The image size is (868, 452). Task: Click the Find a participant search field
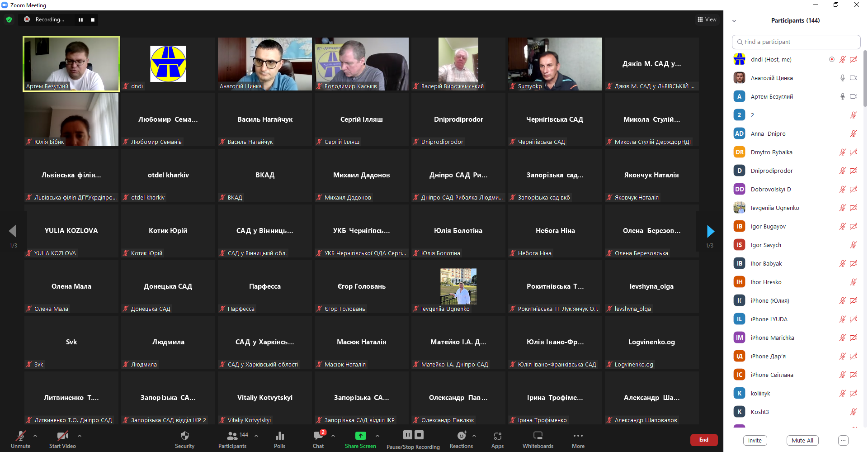[x=796, y=42]
